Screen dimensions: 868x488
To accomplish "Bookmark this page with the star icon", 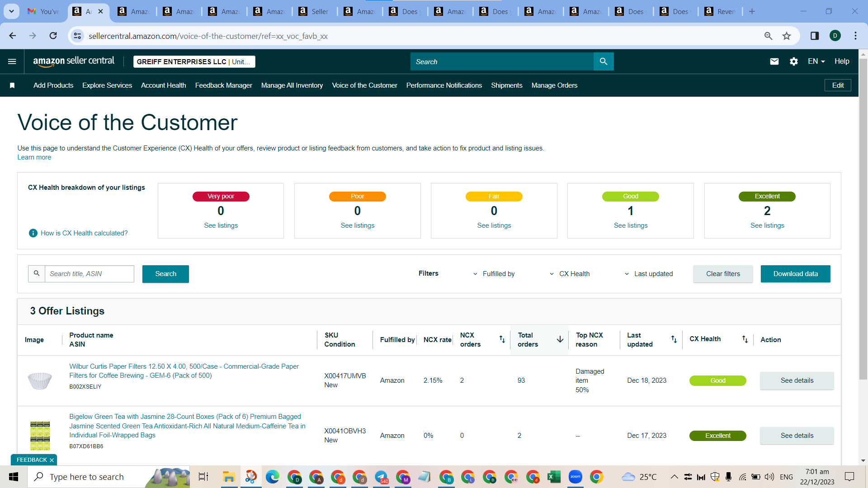I will point(787,36).
